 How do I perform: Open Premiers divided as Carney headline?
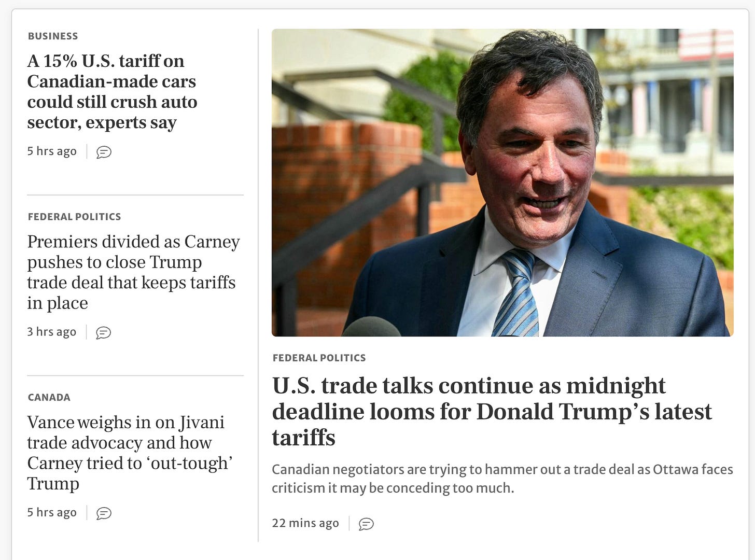(x=133, y=272)
